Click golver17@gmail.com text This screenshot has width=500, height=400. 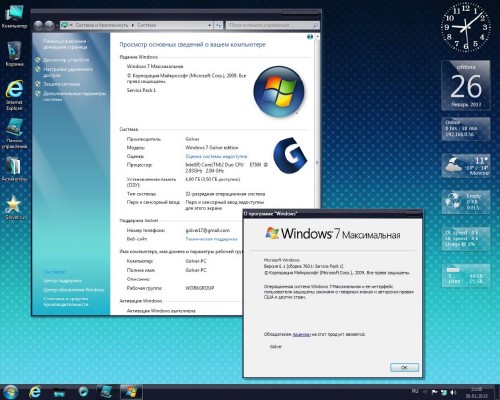pos(207,230)
